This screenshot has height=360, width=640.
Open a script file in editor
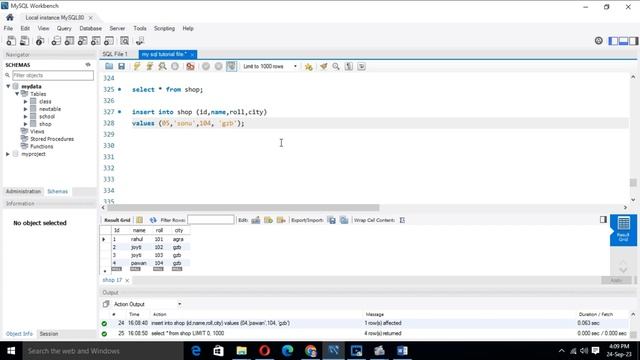[x=109, y=66]
